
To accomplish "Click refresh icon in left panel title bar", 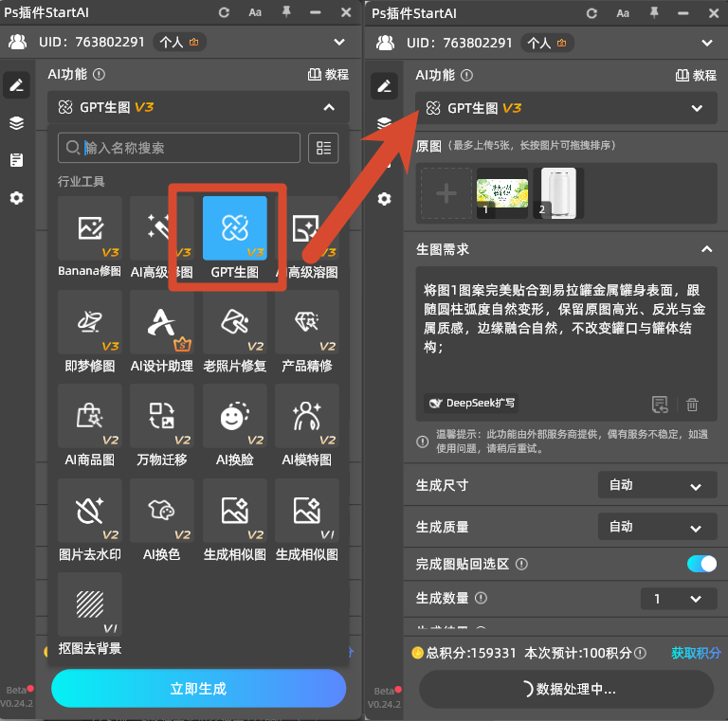I will [x=224, y=12].
